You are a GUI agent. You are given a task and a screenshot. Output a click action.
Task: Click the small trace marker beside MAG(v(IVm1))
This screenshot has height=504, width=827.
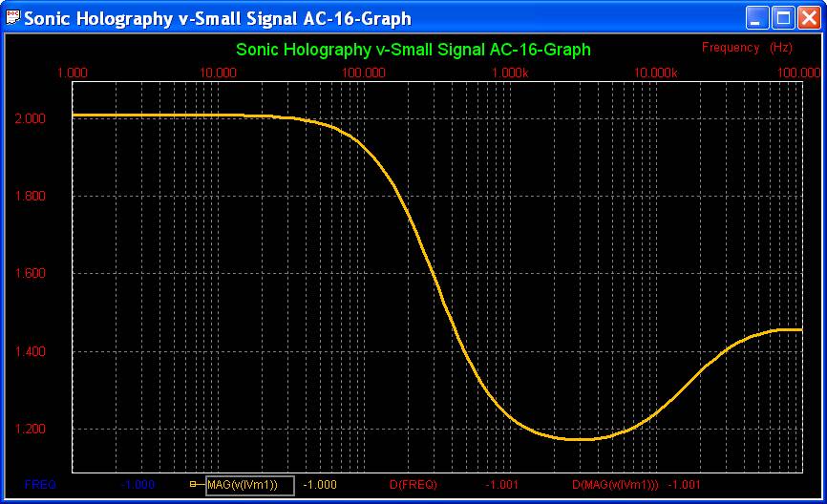193,484
